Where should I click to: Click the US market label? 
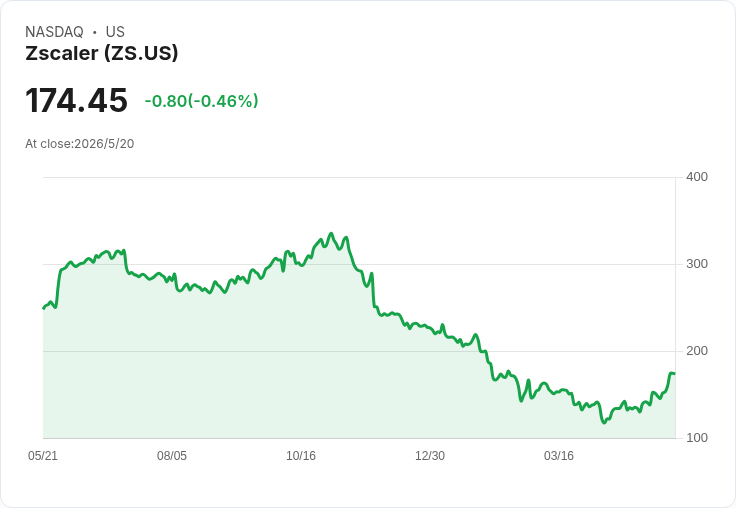tap(115, 32)
